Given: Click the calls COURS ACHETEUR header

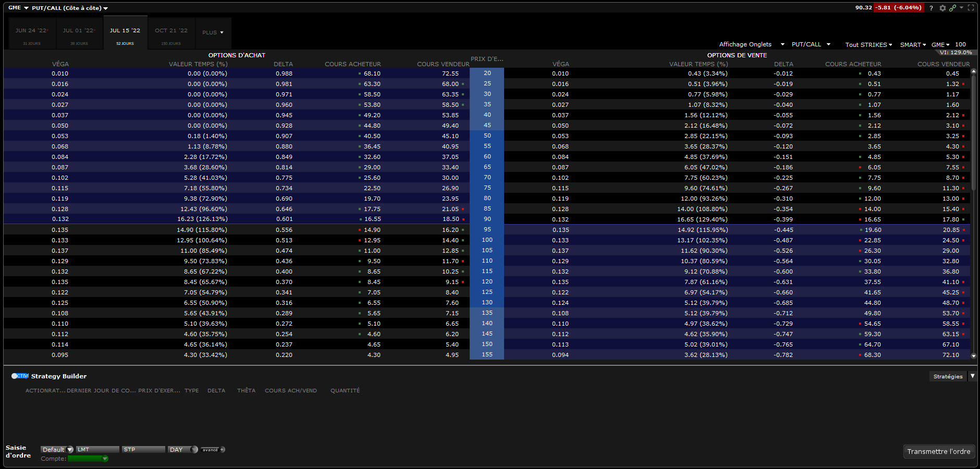Looking at the screenshot, I should [353, 64].
